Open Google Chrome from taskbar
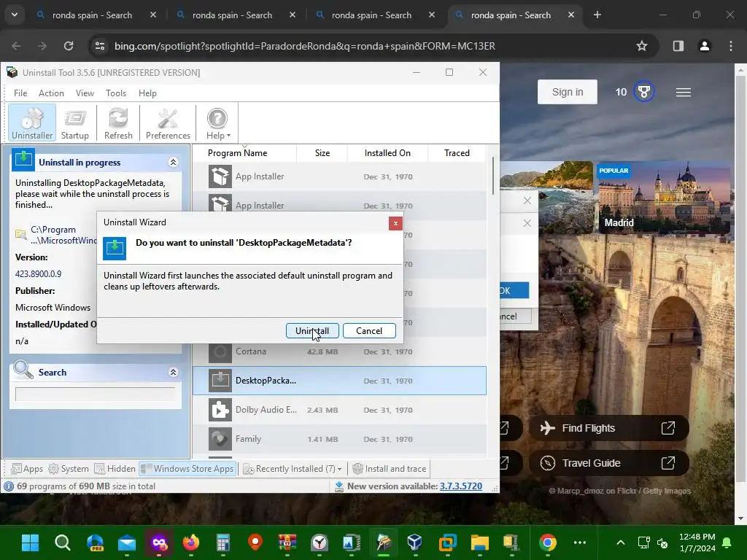This screenshot has width=747, height=560. (x=548, y=542)
